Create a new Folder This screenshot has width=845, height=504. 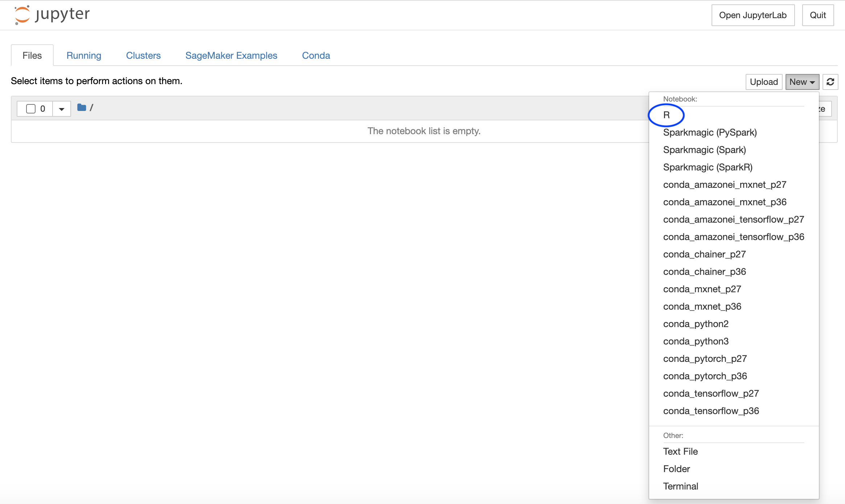tap(734, 469)
